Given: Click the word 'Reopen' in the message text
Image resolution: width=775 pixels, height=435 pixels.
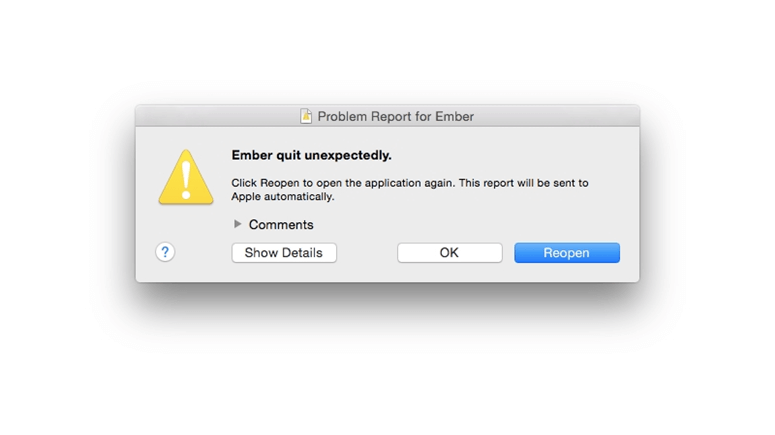Looking at the screenshot, I should click(280, 183).
